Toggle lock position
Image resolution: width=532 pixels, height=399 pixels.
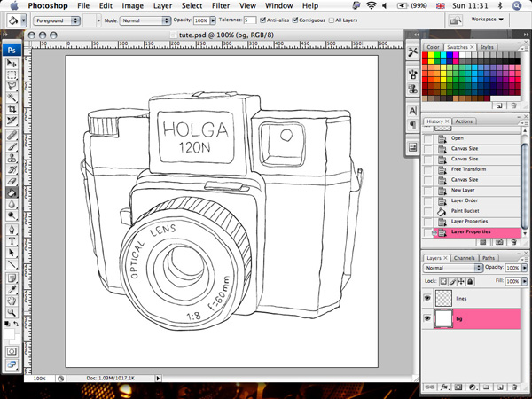pos(461,281)
